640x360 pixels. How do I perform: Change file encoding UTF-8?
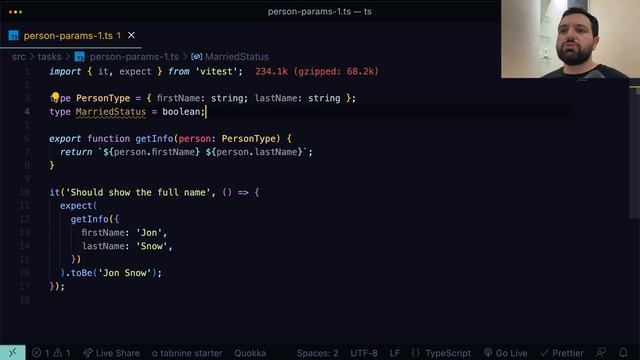pyautogui.click(x=364, y=353)
